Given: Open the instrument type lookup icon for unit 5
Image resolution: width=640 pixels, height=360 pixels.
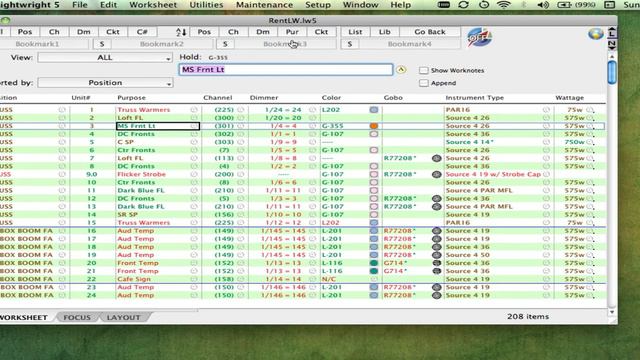Looking at the screenshot, I should (546, 142).
